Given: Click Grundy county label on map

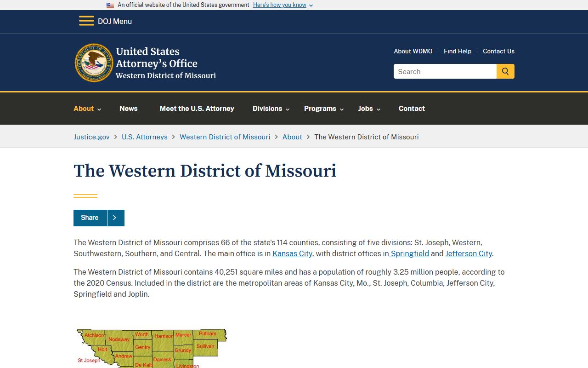Looking at the screenshot, I should coord(183,350).
